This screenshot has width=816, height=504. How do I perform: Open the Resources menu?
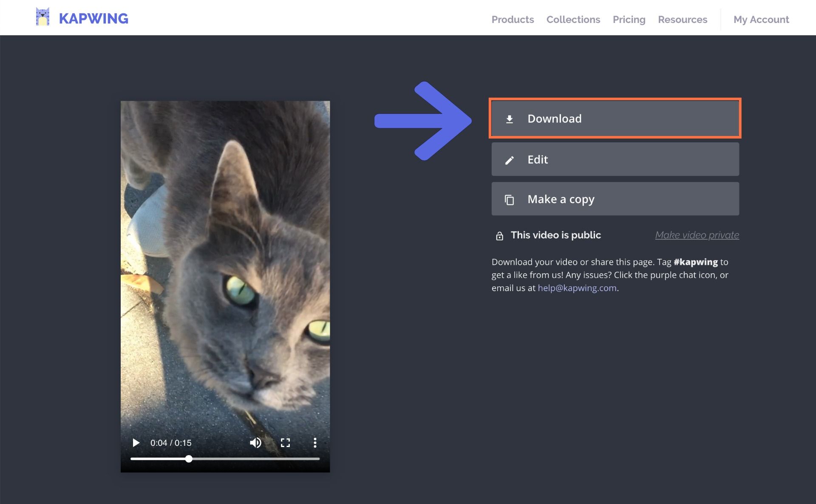[x=682, y=20]
